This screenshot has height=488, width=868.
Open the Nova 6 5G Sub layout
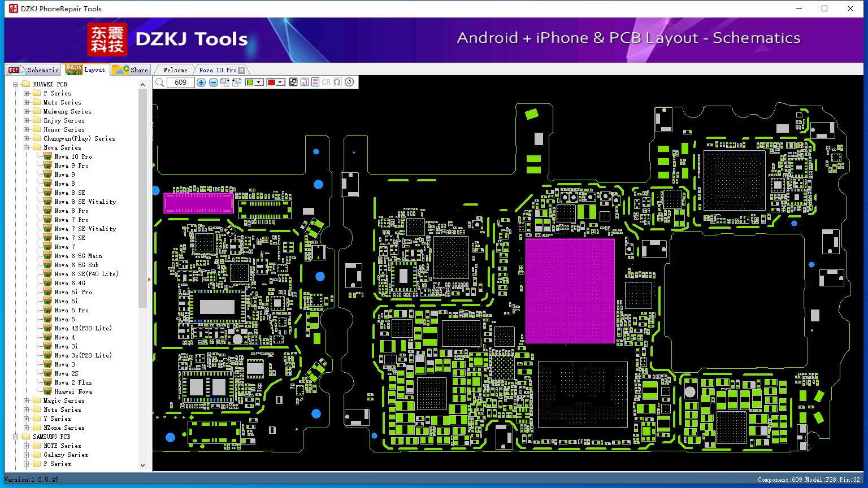[x=76, y=265]
